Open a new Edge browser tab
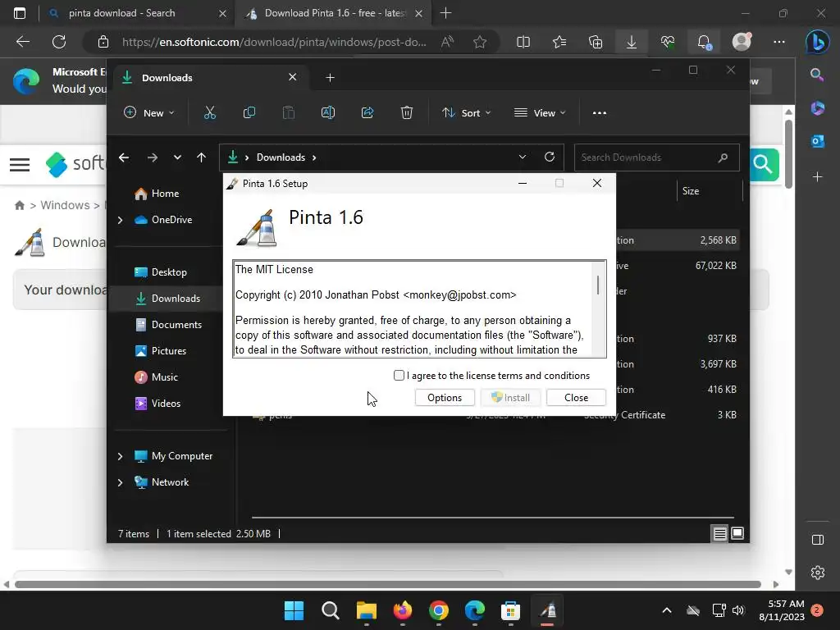Screen dimensions: 840x630 (445, 13)
